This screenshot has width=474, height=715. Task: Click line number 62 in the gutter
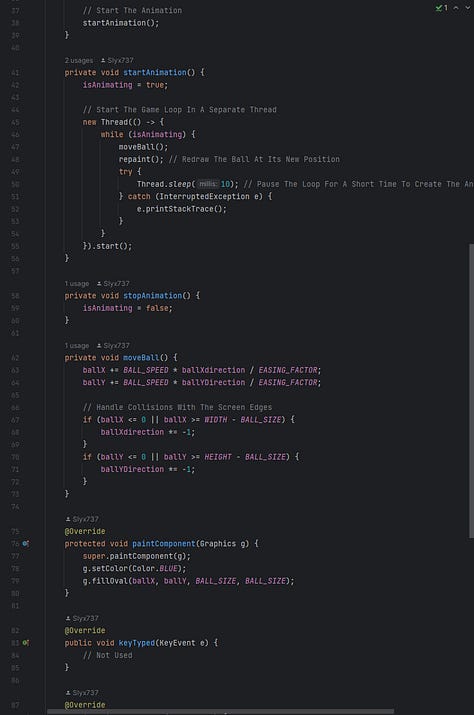pyautogui.click(x=15, y=358)
